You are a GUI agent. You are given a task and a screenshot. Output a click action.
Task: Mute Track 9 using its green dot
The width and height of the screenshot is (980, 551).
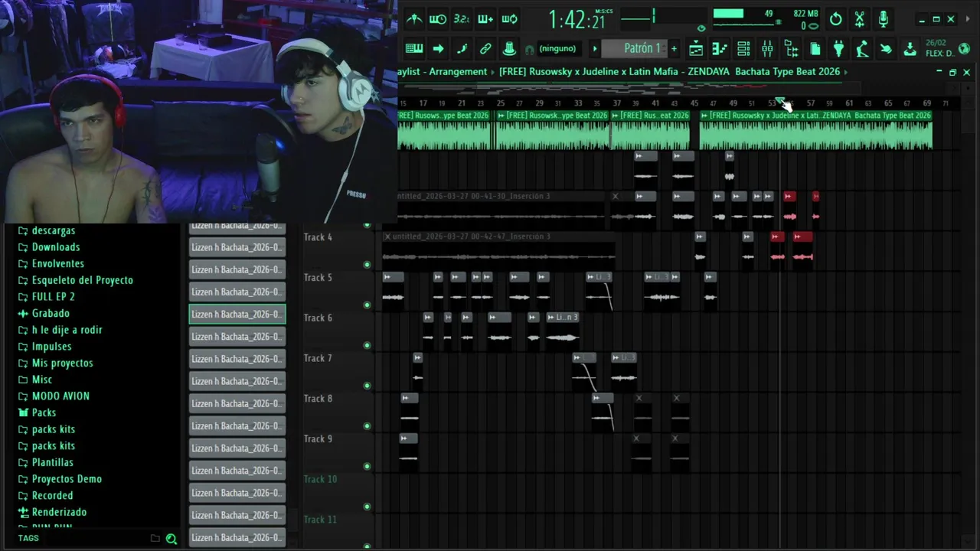coord(367,466)
